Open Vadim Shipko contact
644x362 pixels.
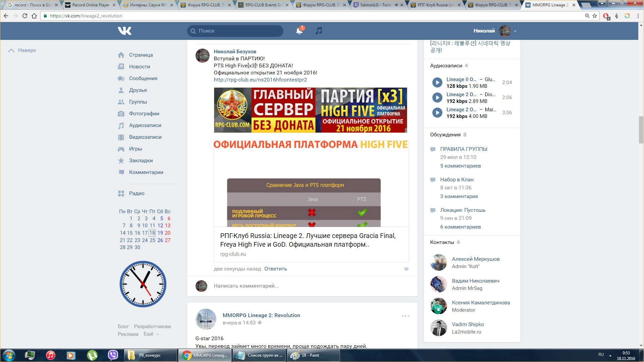[468, 324]
